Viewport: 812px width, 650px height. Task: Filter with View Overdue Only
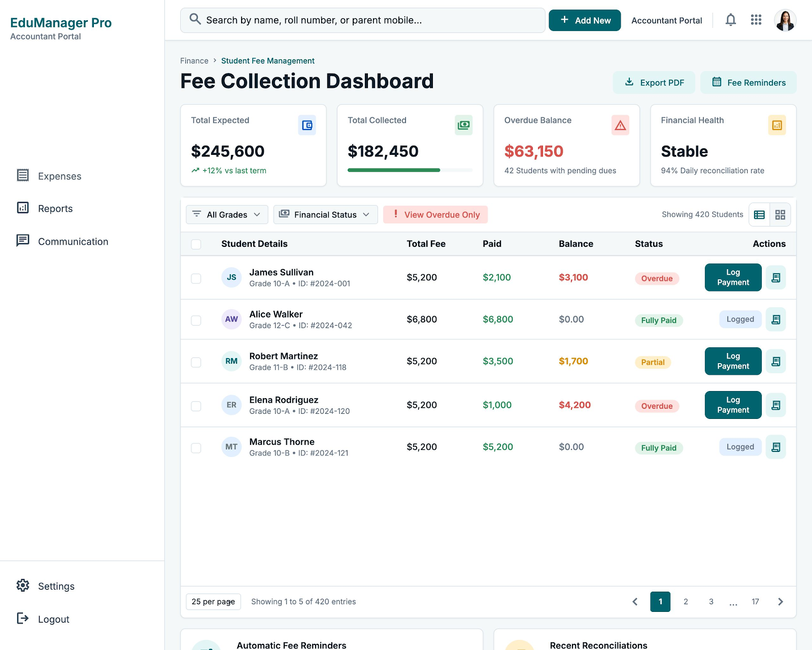[435, 215]
